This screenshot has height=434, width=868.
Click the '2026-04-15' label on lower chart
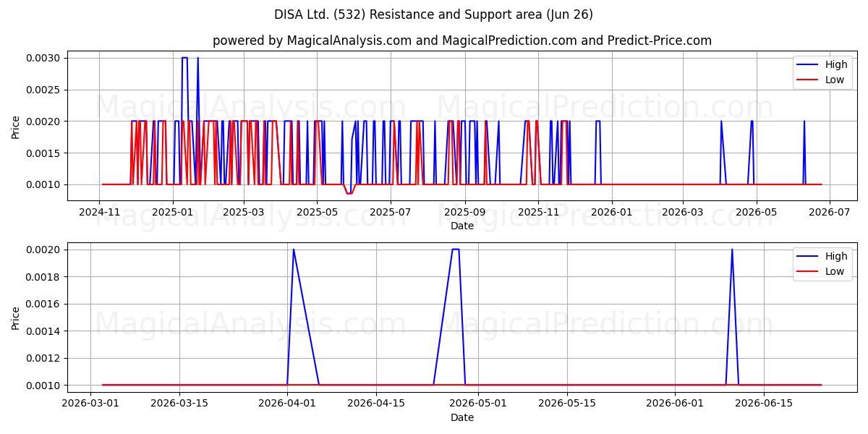pyautogui.click(x=376, y=404)
